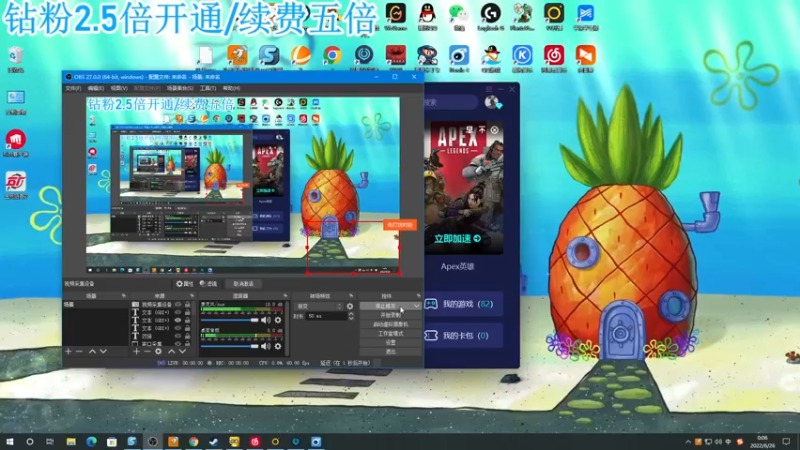Open 视图(V) menu in OBS
Image resolution: width=800 pixels, height=450 pixels.
point(119,88)
